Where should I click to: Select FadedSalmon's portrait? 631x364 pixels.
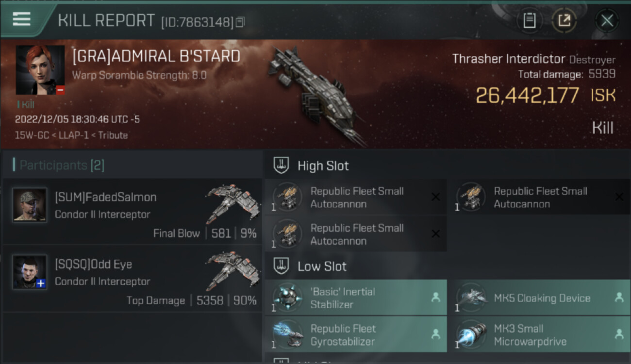[x=30, y=205]
